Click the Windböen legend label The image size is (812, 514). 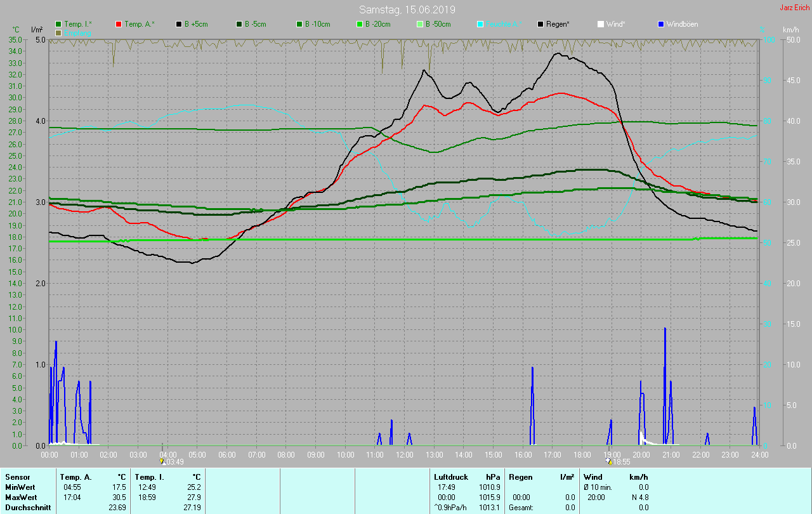[x=682, y=24]
